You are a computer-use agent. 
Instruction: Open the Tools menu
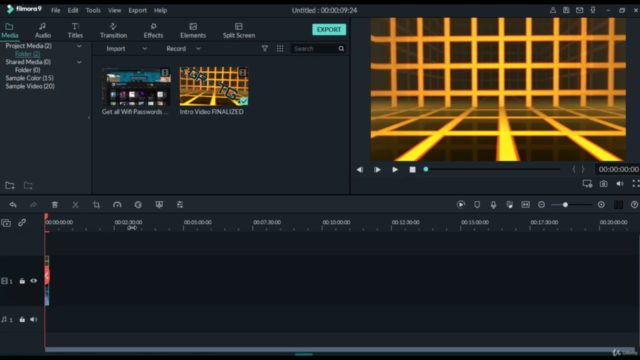(93, 10)
